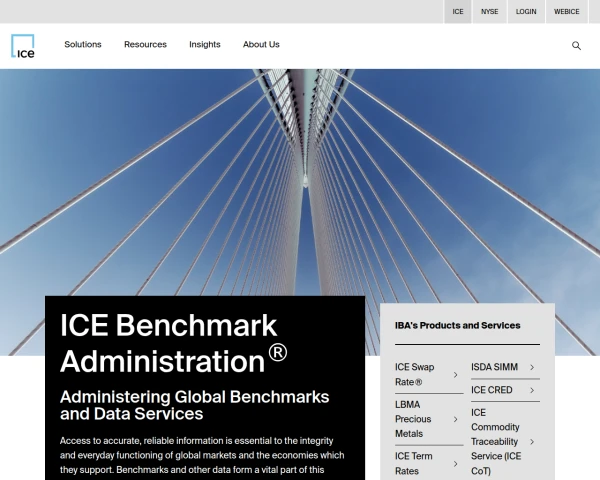Open ICE Commodity Traceability Service link
The height and width of the screenshot is (480, 600).
click(496, 442)
